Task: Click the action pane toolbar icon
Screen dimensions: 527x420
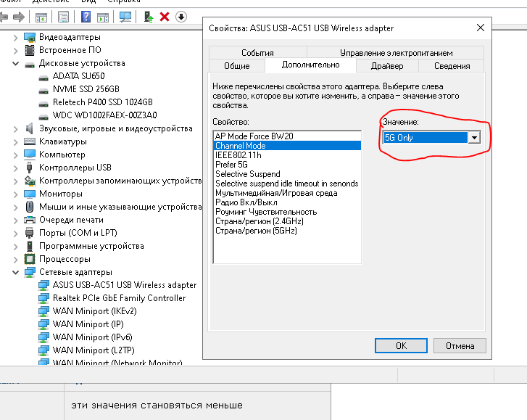Action: click(103, 17)
